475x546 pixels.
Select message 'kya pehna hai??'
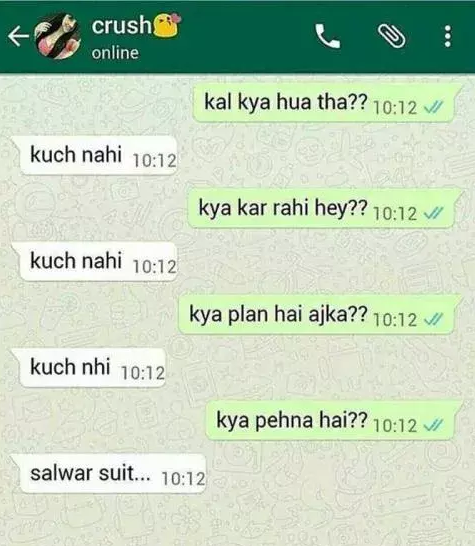tap(332, 421)
